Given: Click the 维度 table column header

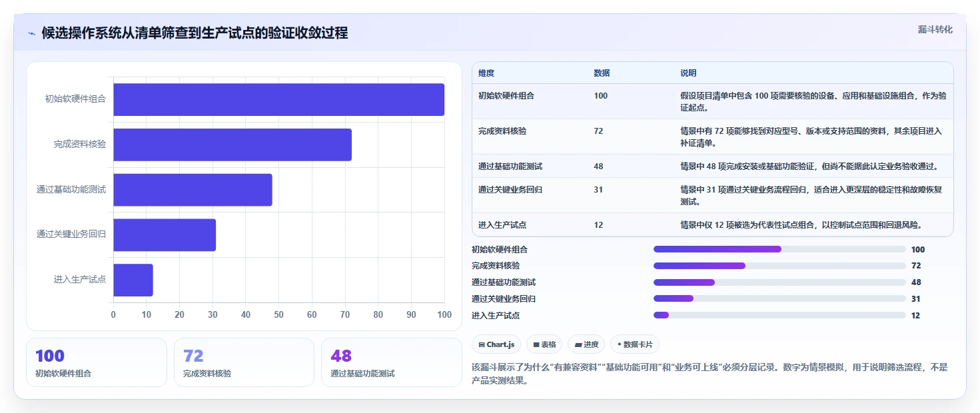Looking at the screenshot, I should click(x=486, y=73).
